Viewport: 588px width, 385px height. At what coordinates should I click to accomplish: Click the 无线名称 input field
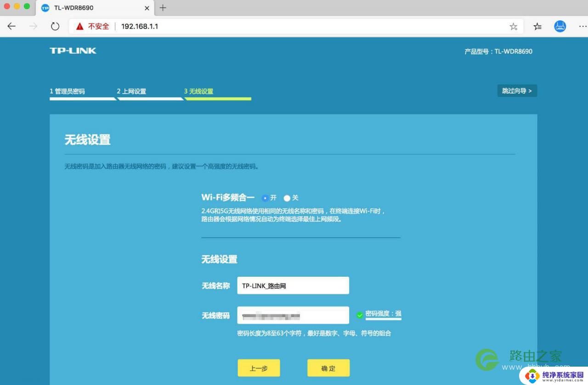[293, 285]
